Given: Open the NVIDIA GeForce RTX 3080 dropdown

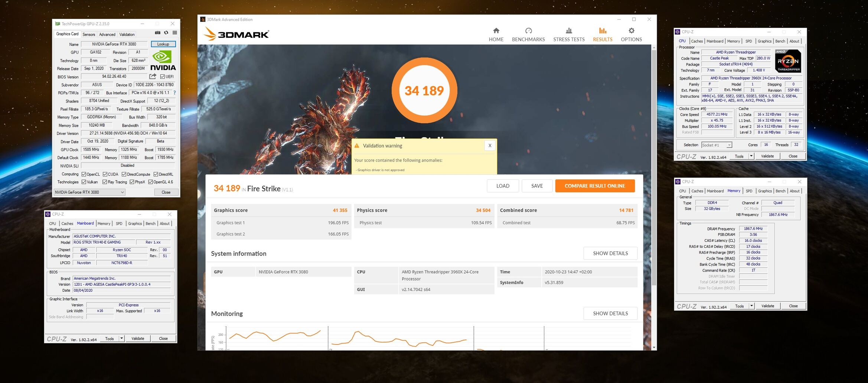Looking at the screenshot, I should [x=89, y=192].
